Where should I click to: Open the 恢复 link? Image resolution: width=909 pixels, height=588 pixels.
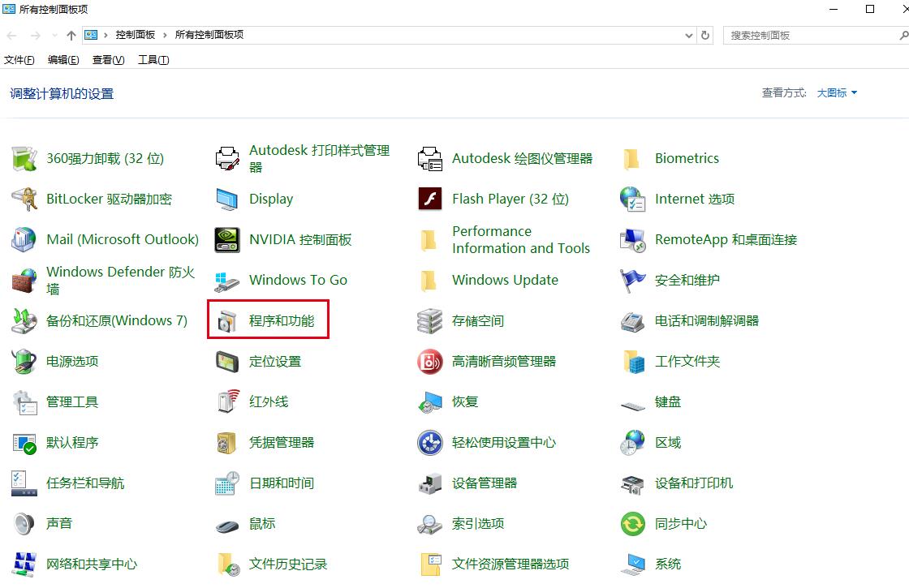tap(465, 401)
